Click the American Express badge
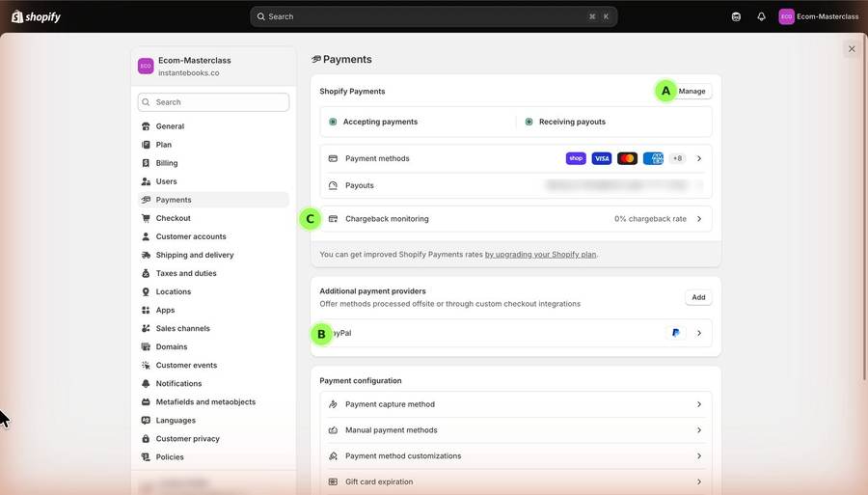The image size is (868, 495). pyautogui.click(x=653, y=158)
